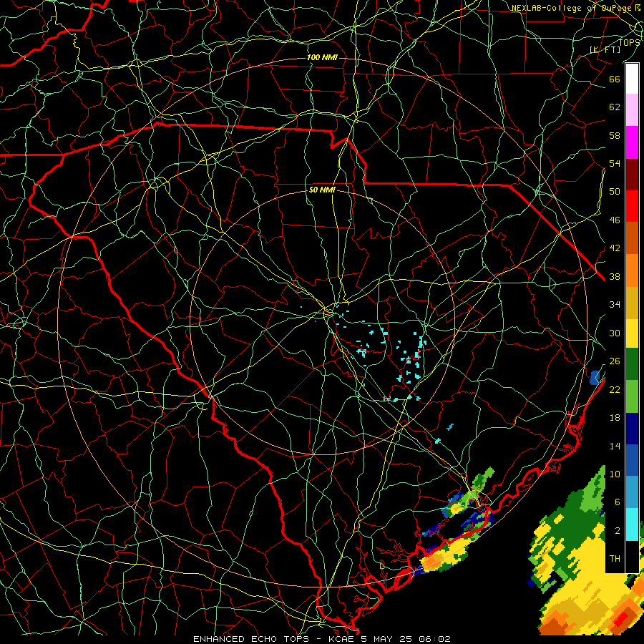The width and height of the screenshot is (644, 644).
Task: Click legend value "26"
Action: 615,361
